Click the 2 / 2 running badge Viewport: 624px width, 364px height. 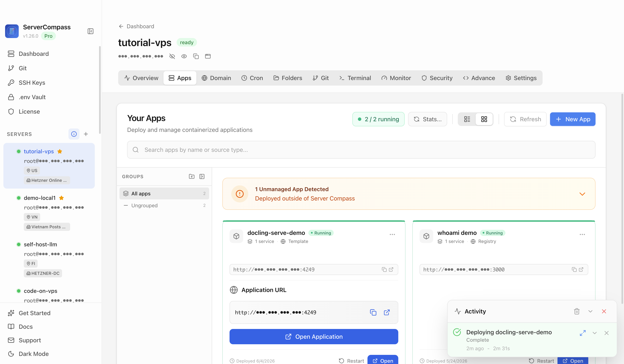pyautogui.click(x=378, y=119)
